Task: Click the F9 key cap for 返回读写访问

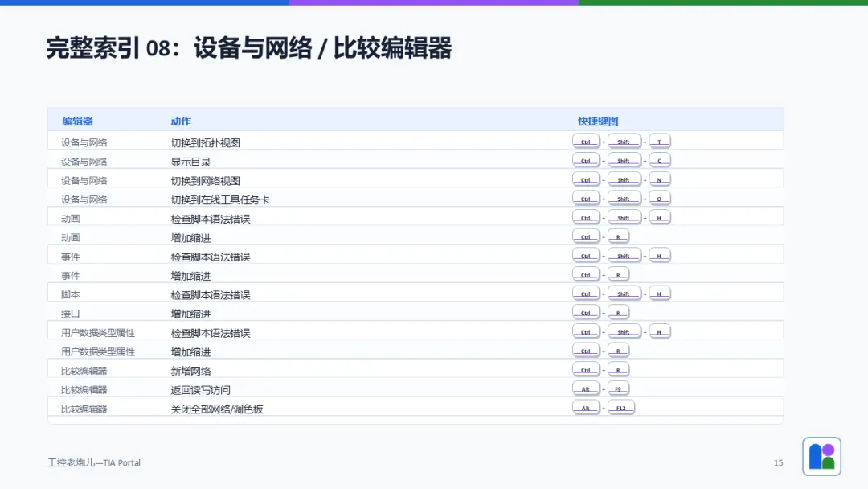Action: click(x=618, y=388)
